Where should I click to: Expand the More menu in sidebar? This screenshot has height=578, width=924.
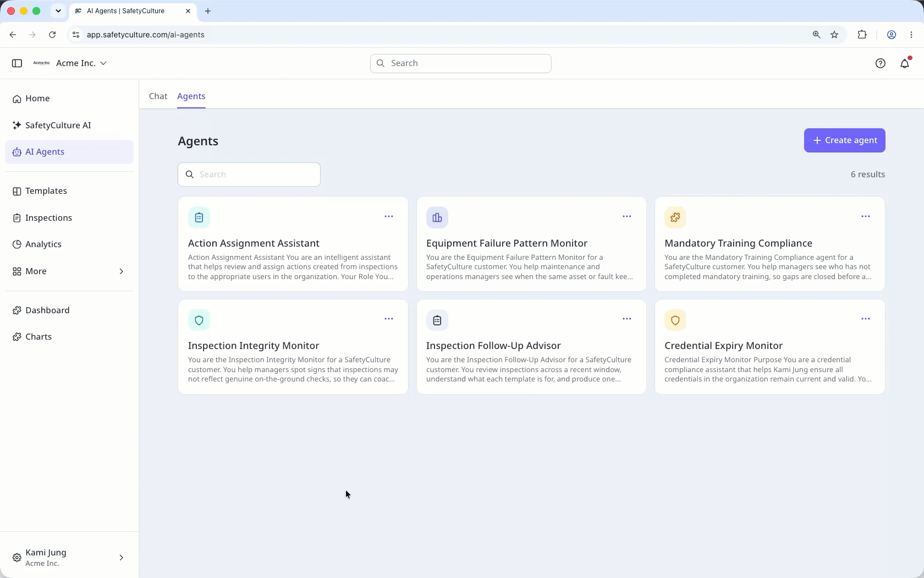tap(69, 271)
